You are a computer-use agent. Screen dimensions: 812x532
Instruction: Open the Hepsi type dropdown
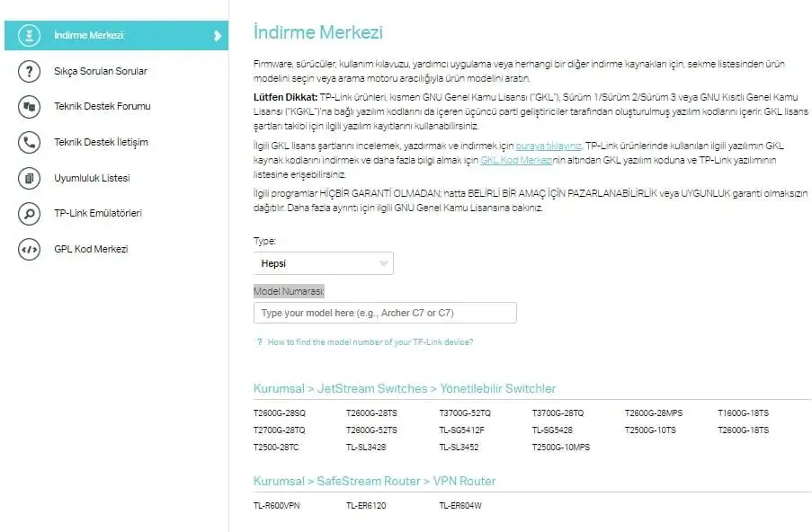[x=323, y=263]
